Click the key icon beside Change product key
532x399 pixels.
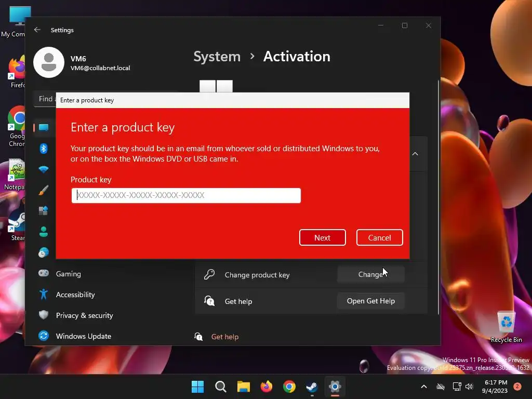pyautogui.click(x=209, y=274)
